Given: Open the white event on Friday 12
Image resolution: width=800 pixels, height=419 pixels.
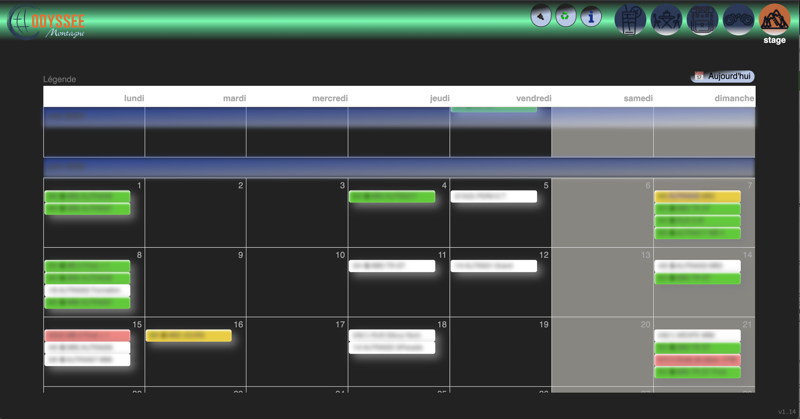Looking at the screenshot, I should [493, 266].
